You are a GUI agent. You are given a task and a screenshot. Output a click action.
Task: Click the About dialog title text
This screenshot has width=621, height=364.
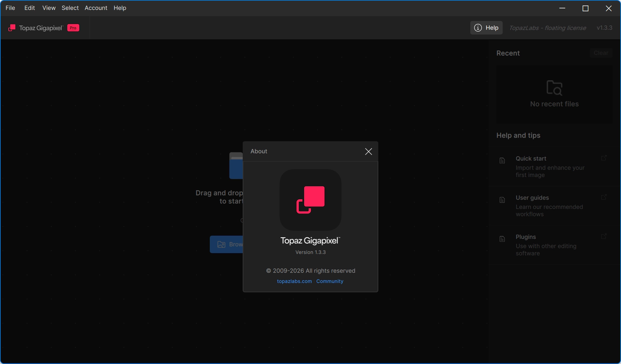[x=259, y=151]
